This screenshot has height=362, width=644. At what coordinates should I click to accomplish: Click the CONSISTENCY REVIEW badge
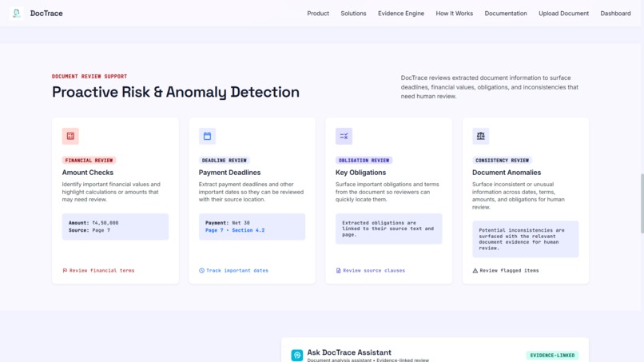pos(502,161)
